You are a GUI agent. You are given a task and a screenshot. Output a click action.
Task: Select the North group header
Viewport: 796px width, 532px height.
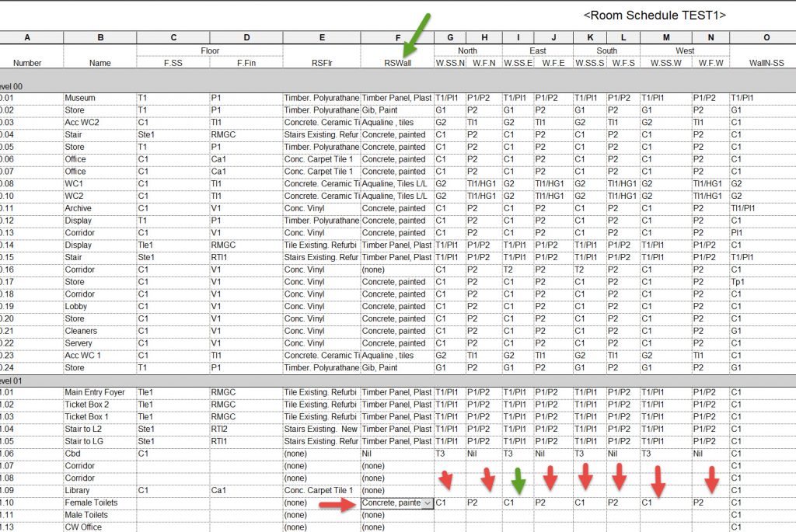pyautogui.click(x=467, y=50)
